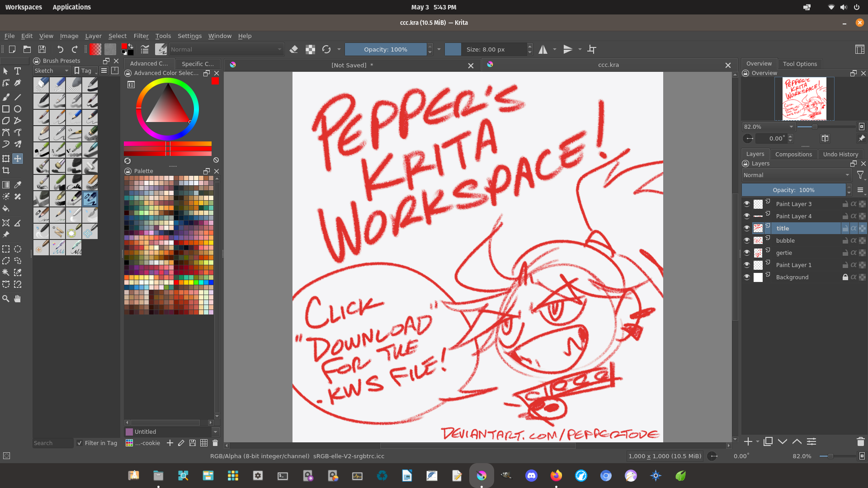Select the Freehand Brush tool
868x488 pixels.
pyautogui.click(x=6, y=97)
